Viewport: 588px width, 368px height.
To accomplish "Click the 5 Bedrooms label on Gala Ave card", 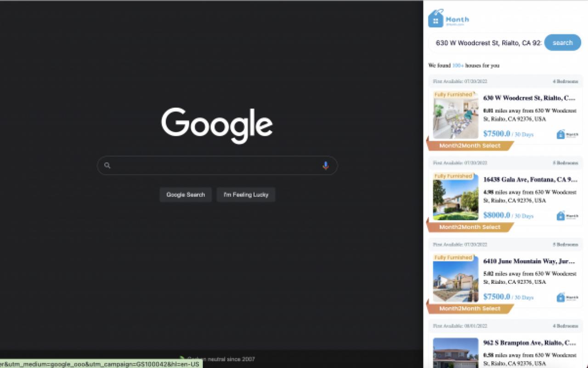I will (565, 163).
